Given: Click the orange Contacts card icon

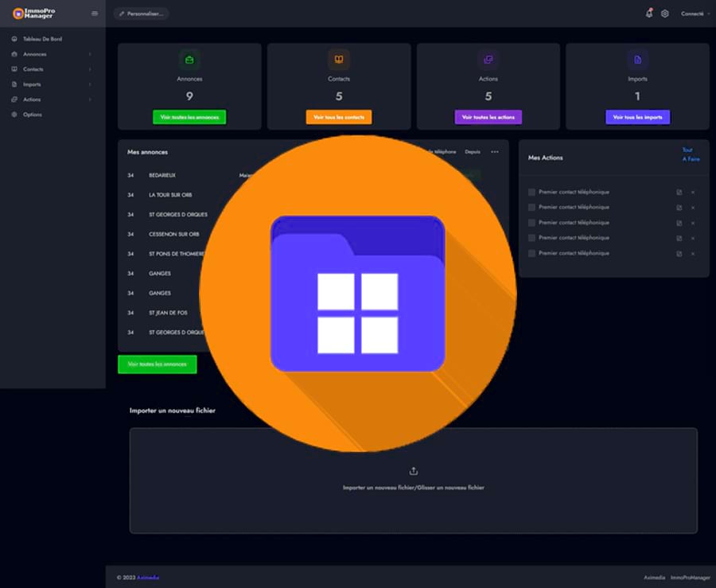Looking at the screenshot, I should (x=339, y=60).
